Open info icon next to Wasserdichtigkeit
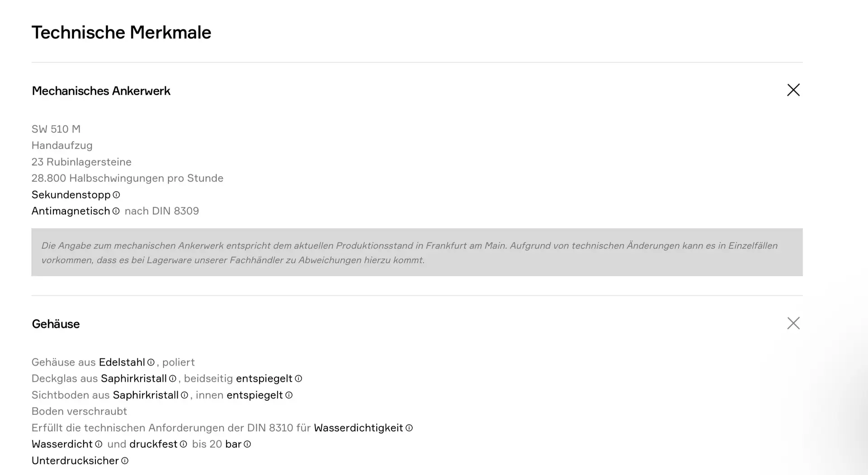This screenshot has height=475, width=868. 409,428
